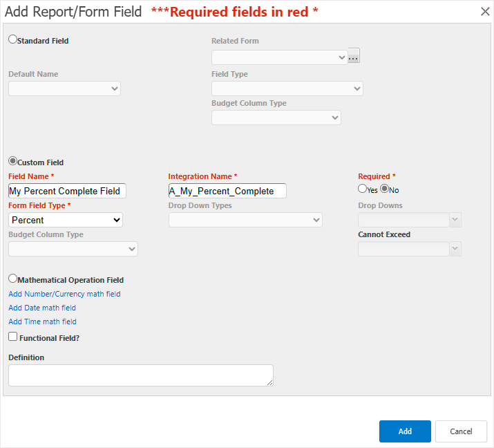Set Required to No

pos(384,189)
